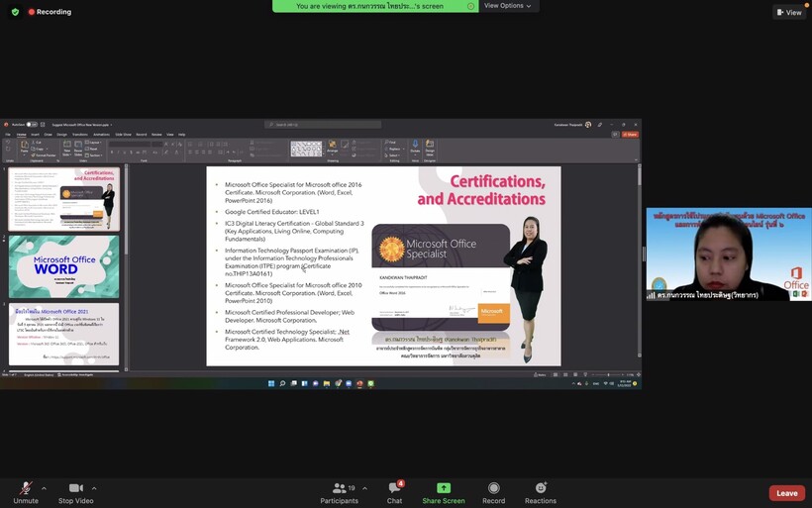Switch to the Animations tab in PowerPoint
812x508 pixels.
click(x=101, y=135)
